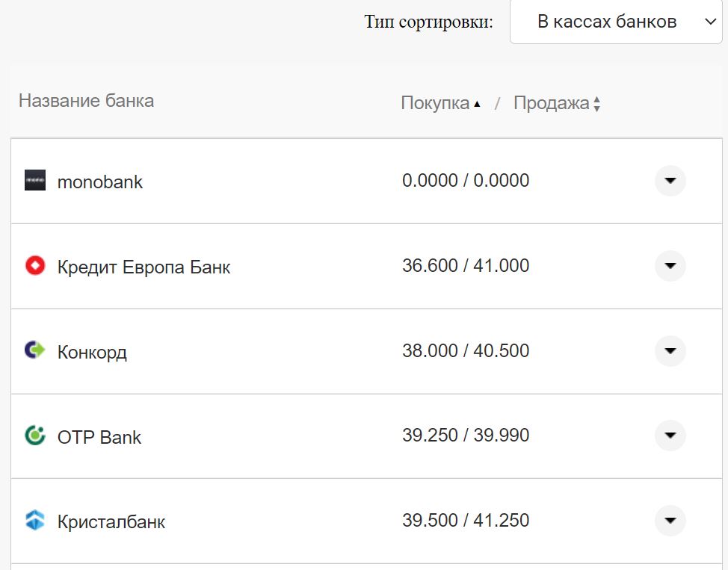Expand details for Кристалбанк
The width and height of the screenshot is (728, 570).
[x=670, y=521]
